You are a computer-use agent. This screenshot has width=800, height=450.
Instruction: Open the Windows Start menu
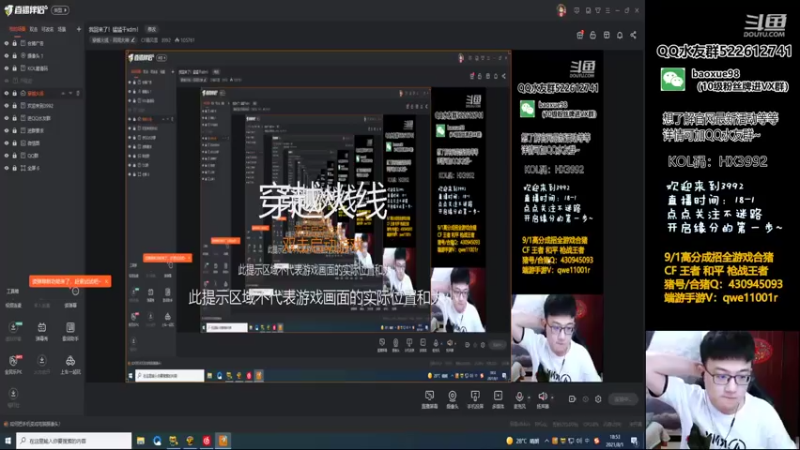point(8,440)
